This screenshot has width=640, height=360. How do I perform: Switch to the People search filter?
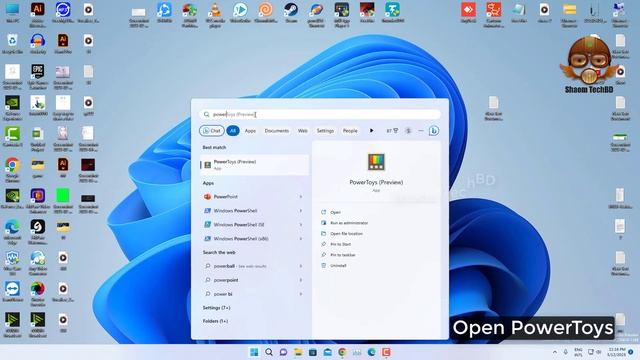tap(350, 131)
